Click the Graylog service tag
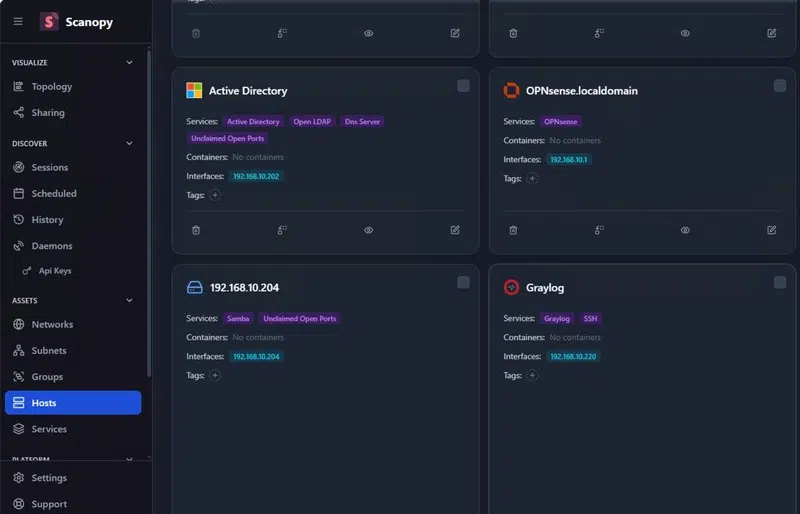The height and width of the screenshot is (514, 800). (557, 319)
